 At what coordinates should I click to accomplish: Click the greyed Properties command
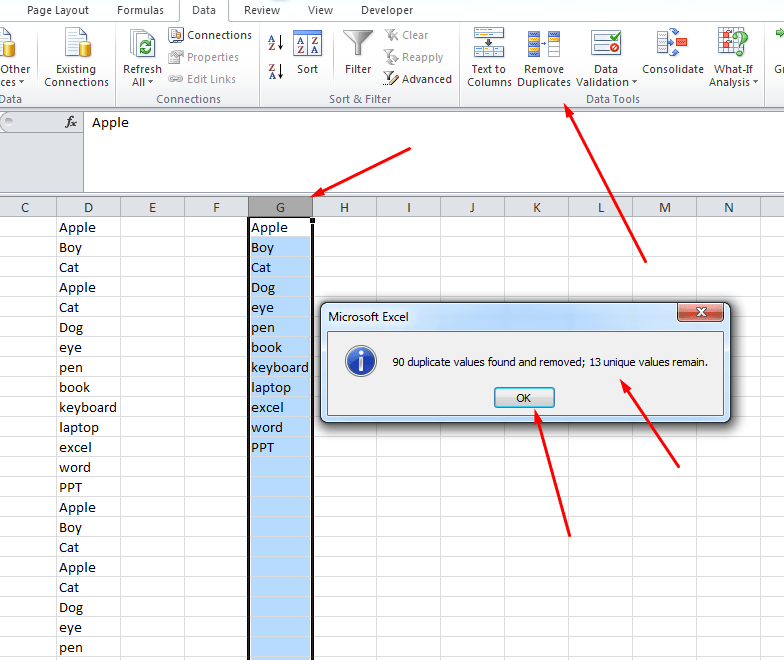click(x=204, y=57)
